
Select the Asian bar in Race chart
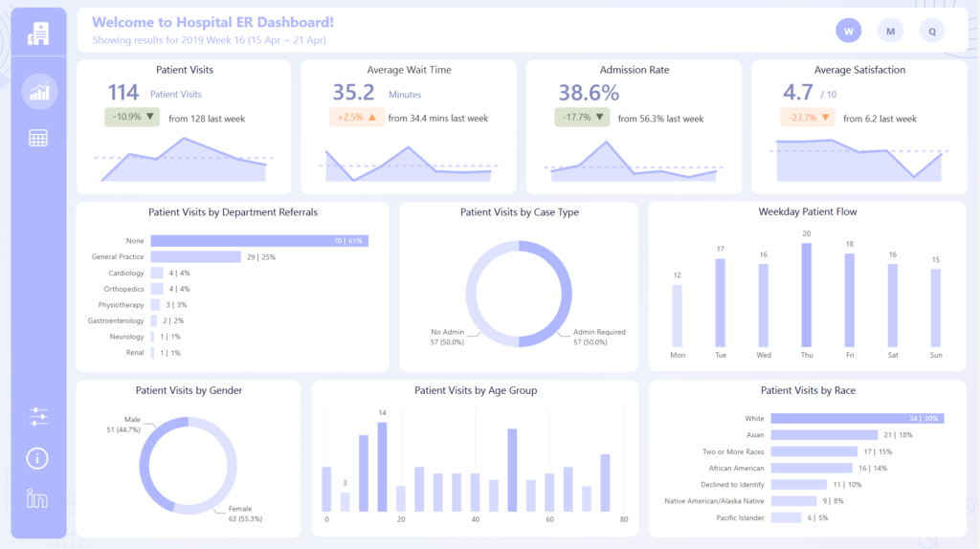click(813, 435)
